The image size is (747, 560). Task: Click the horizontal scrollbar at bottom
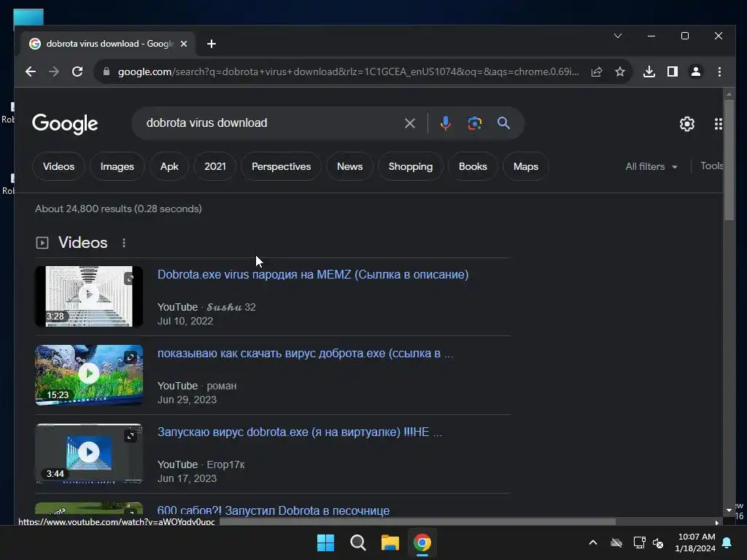click(x=417, y=522)
